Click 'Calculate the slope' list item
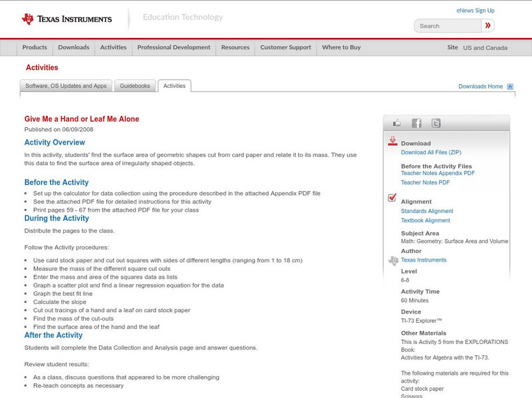532x398 pixels. pyautogui.click(x=60, y=302)
